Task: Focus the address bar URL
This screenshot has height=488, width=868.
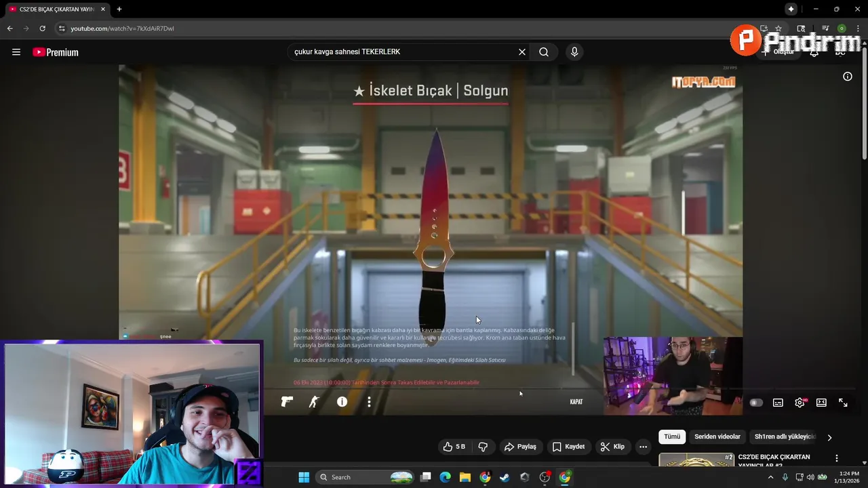Action: point(123,28)
